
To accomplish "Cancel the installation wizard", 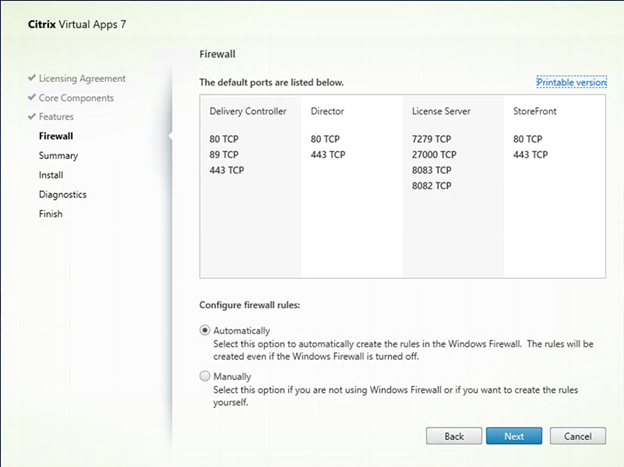I will tap(578, 436).
